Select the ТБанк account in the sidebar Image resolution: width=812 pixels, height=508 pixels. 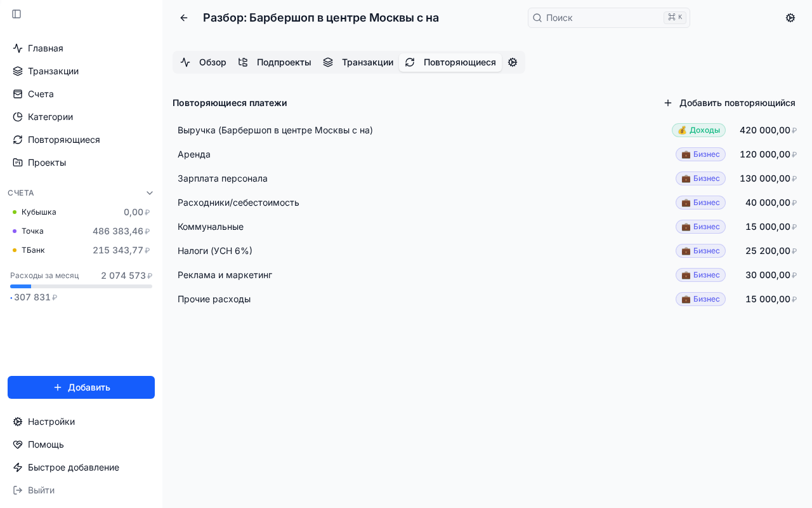pos(33,250)
